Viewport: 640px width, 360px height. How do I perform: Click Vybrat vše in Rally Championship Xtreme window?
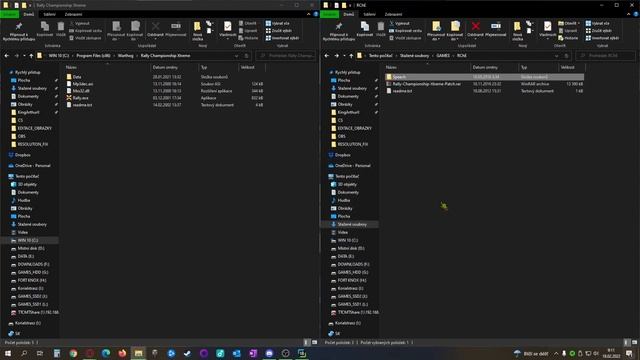[x=278, y=24]
